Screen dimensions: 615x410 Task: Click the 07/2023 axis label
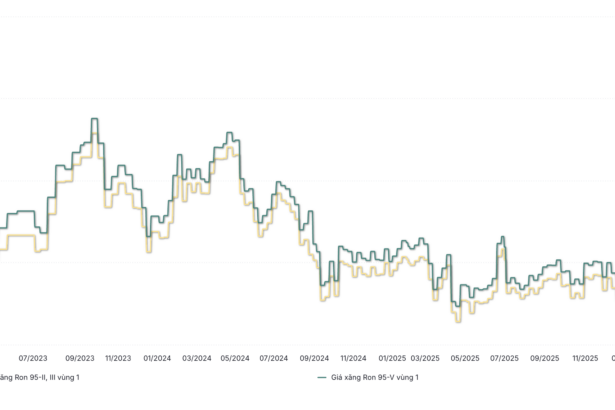click(x=33, y=358)
